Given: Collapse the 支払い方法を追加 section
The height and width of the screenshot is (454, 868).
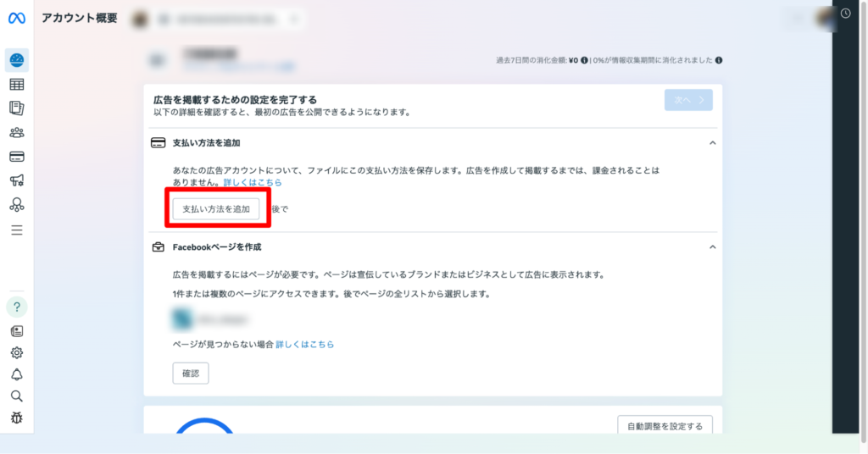Looking at the screenshot, I should pos(712,143).
